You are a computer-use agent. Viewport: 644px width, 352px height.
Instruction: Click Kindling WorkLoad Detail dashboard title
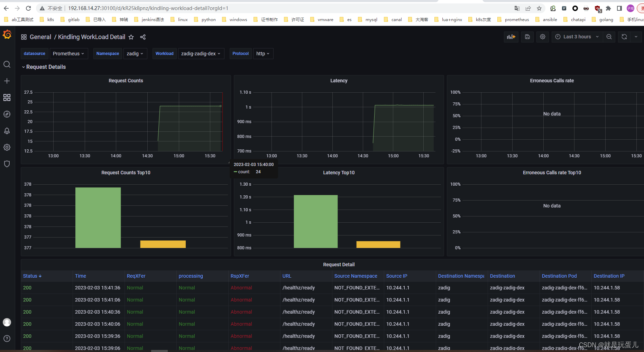[92, 37]
